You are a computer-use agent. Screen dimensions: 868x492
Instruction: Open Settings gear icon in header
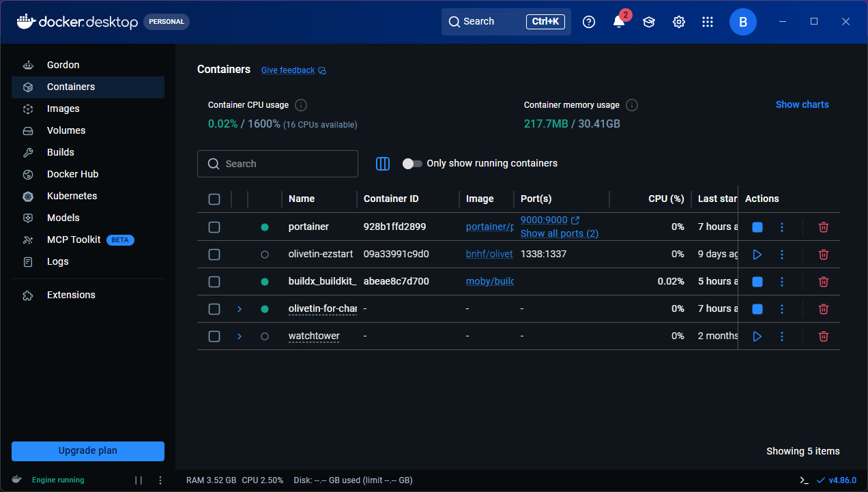tap(679, 22)
